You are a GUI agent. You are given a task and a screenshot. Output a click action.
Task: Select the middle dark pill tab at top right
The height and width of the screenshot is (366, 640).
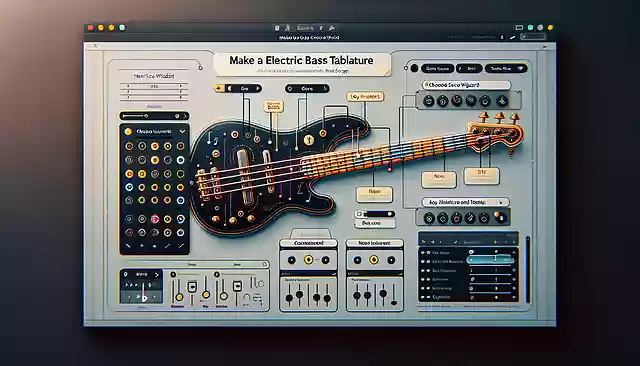pyautogui.click(x=469, y=69)
